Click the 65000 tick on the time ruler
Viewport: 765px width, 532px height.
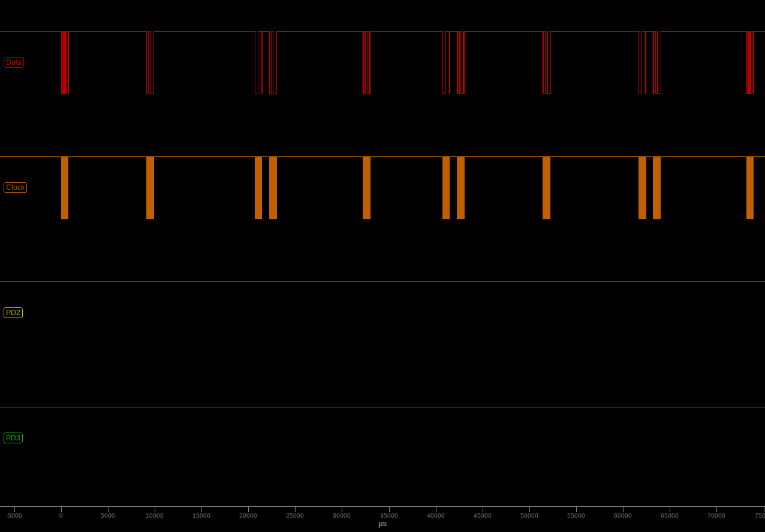click(670, 515)
